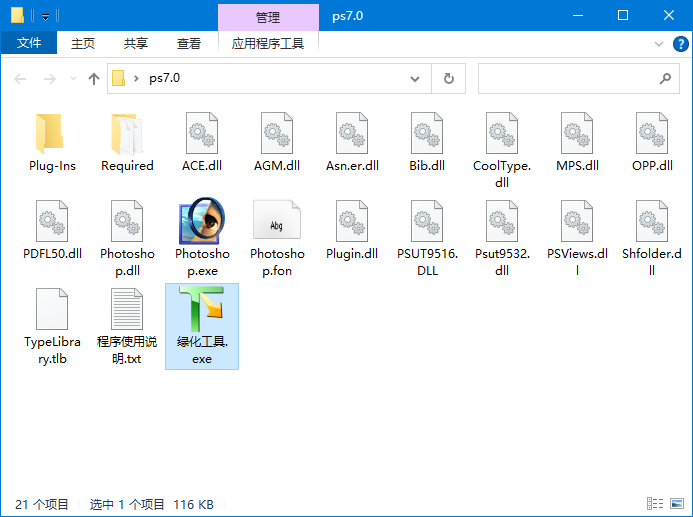Expand the address bar history dropdown
This screenshot has height=517, width=693.
[x=417, y=78]
